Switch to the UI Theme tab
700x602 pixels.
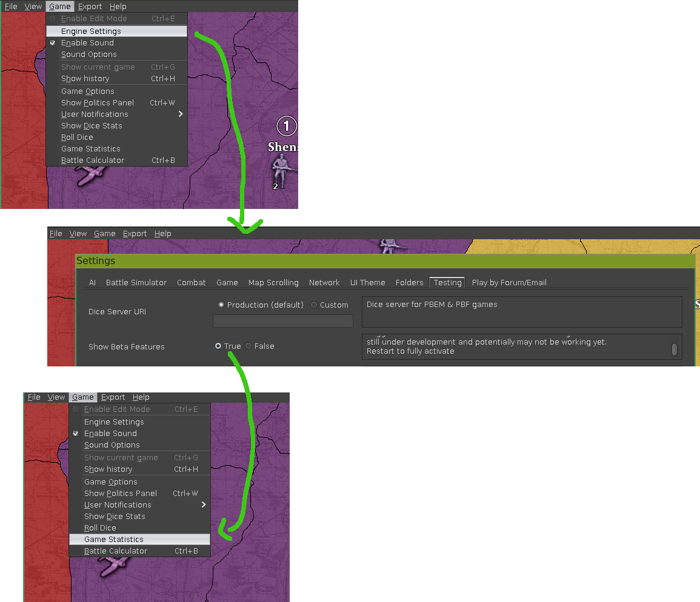pos(367,283)
